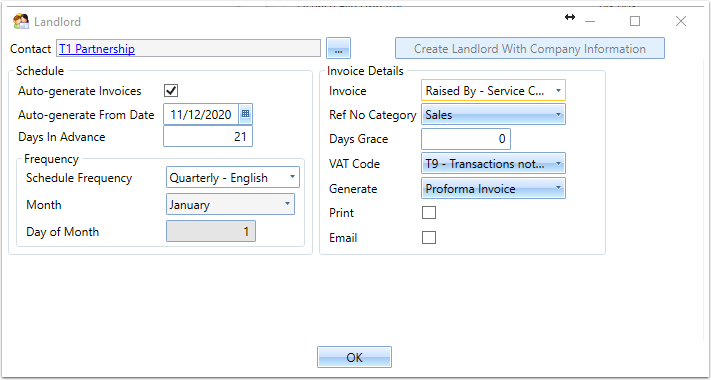Screen dimensions: 711x380
Task: Open calendar picker for Auto-generate From Date
Action: tap(245, 114)
